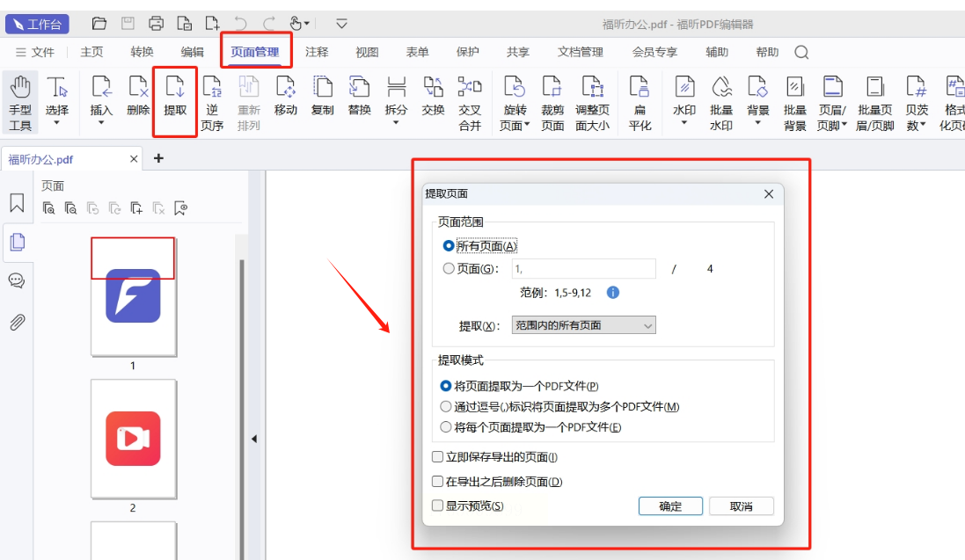The width and height of the screenshot is (965, 560).
Task: Click the 确定 confirm button
Action: (x=670, y=506)
